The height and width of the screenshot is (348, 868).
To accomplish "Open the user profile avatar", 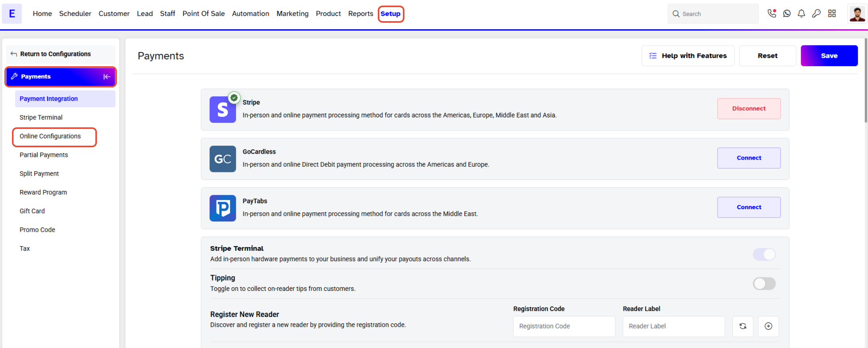I will coord(857,14).
